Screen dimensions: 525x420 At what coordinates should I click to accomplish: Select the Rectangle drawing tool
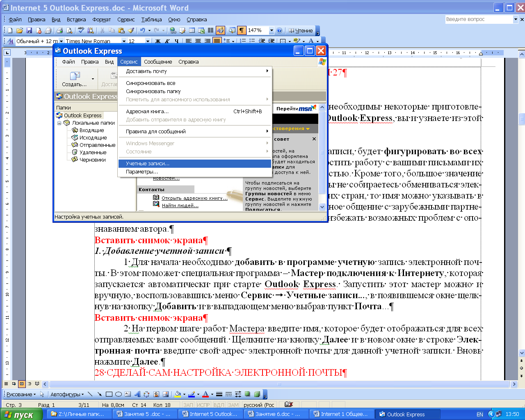[109, 394]
